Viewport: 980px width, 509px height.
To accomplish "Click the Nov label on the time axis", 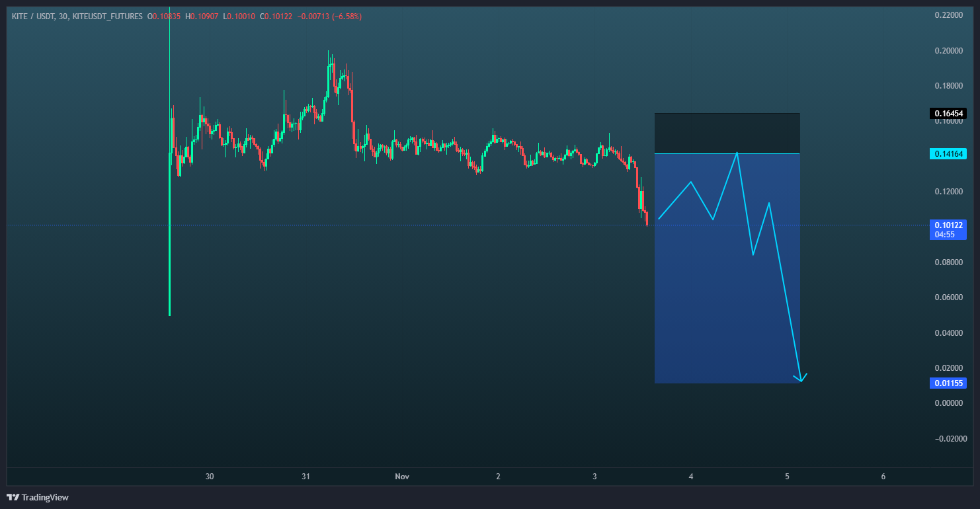I will pos(402,477).
